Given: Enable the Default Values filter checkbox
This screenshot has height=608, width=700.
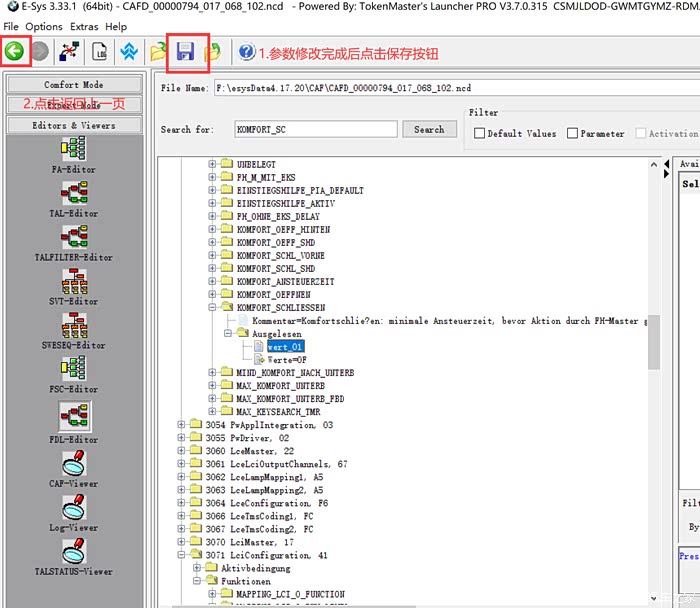Looking at the screenshot, I should (x=480, y=133).
